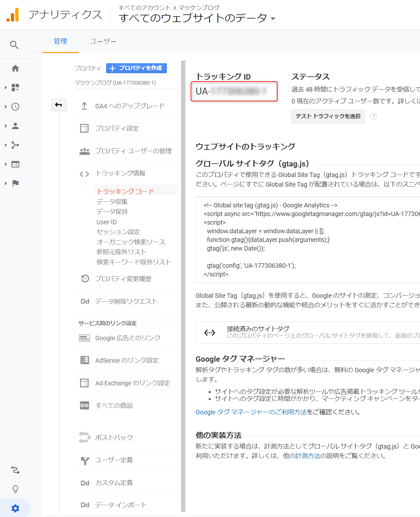
Task: Open the Conversions flag icon
Action: click(x=15, y=183)
